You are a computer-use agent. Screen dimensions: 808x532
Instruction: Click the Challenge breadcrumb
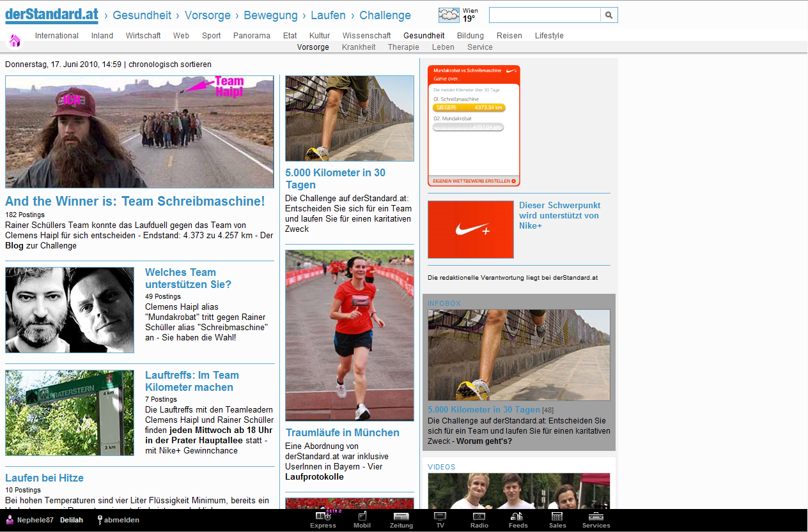click(x=385, y=15)
